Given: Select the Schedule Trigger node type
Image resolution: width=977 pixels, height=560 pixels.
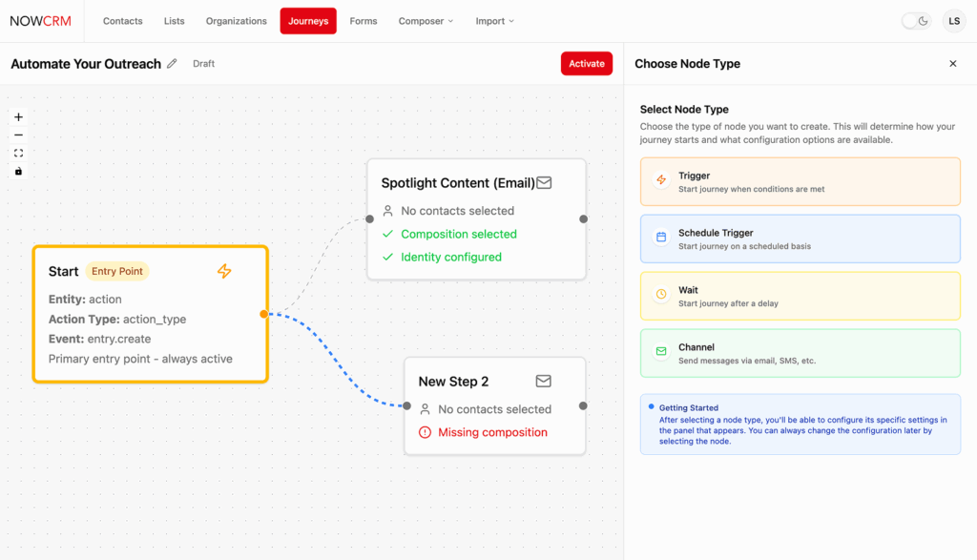Looking at the screenshot, I should pyautogui.click(x=800, y=239).
